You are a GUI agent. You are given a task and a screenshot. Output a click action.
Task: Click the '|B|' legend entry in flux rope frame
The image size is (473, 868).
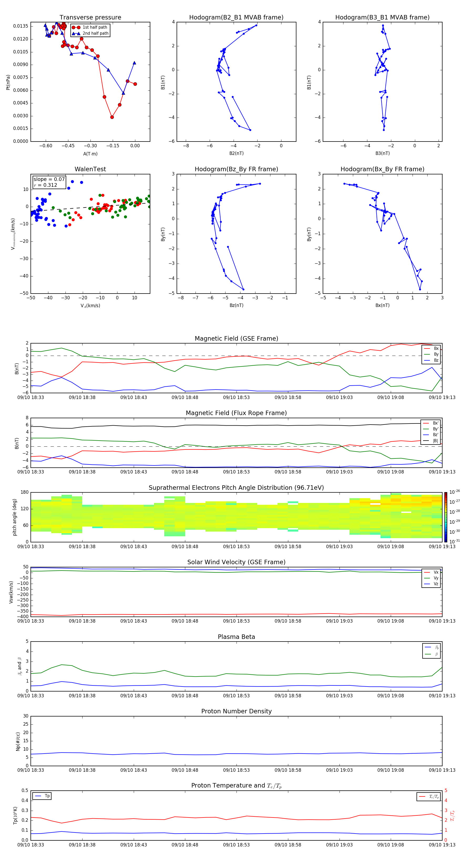click(x=431, y=441)
